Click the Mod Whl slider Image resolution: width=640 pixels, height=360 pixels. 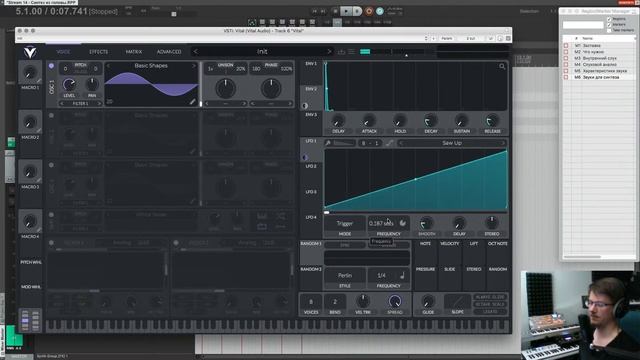[31, 287]
